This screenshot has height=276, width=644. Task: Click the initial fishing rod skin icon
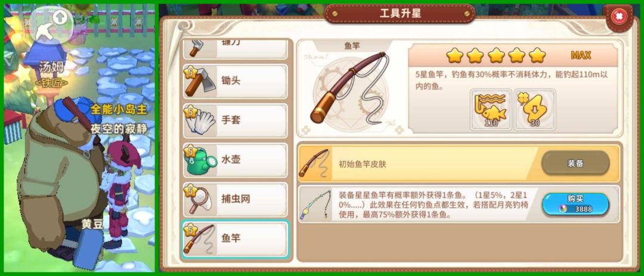coord(315,163)
